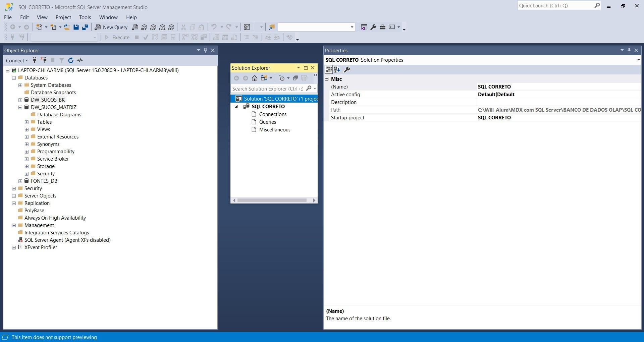Click scroll right arrow in Solution Explorer

point(314,201)
